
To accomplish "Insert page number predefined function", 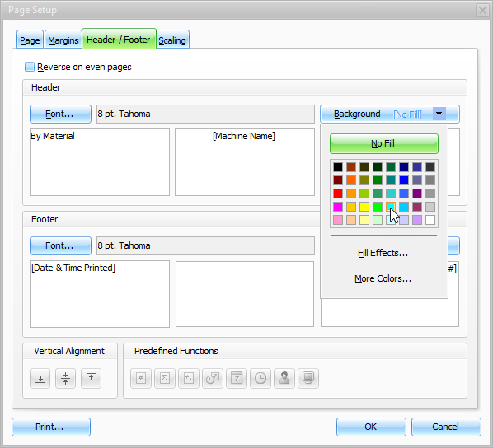I will point(141,378).
